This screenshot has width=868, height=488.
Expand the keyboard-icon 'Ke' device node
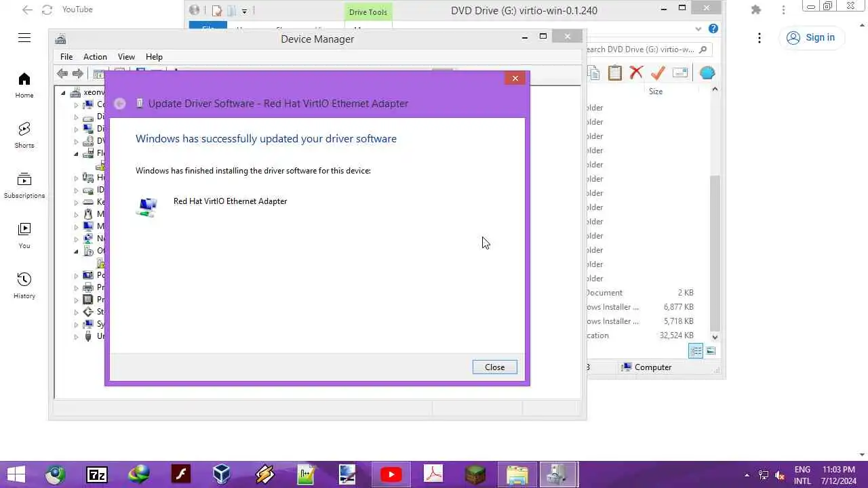(77, 202)
